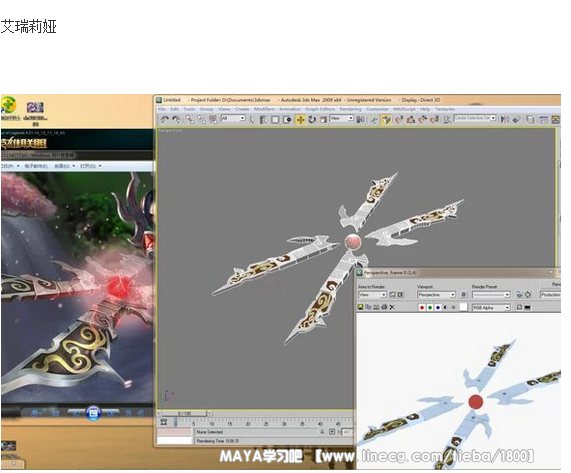The image size is (571, 473).
Task: Click the animation time slider at 0/100
Action: (x=184, y=414)
